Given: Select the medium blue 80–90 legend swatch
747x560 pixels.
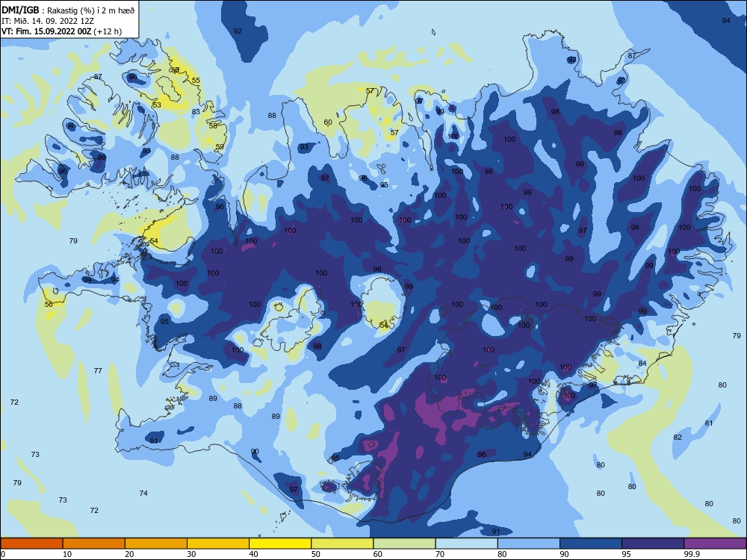Looking at the screenshot, I should [529, 544].
